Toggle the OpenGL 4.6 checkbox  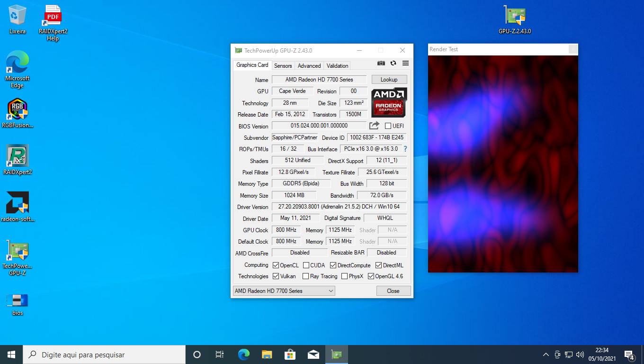pyautogui.click(x=371, y=276)
